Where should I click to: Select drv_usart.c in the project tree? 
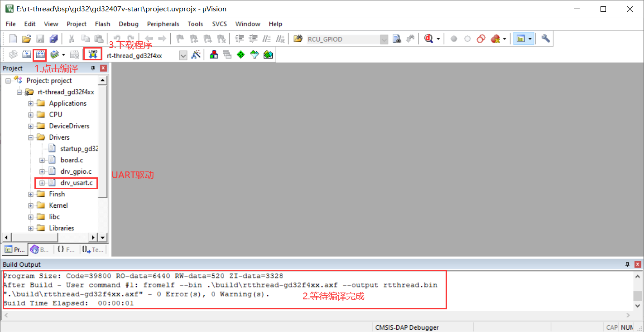76,183
